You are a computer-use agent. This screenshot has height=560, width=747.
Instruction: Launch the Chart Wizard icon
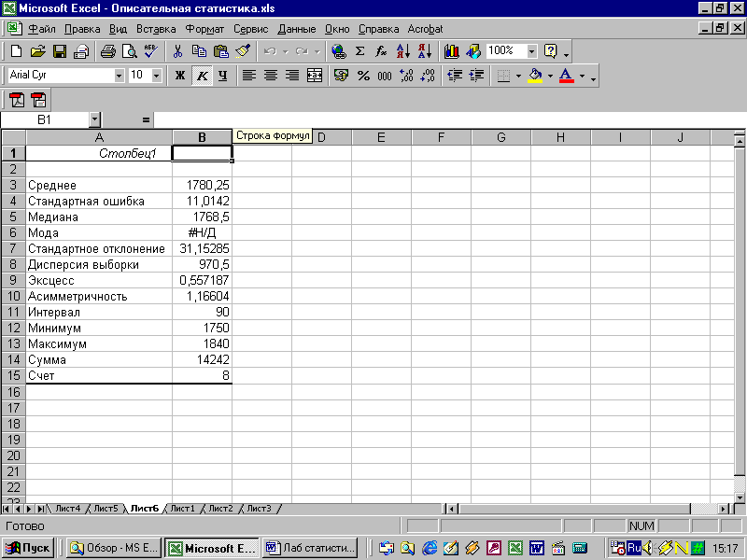point(452,51)
